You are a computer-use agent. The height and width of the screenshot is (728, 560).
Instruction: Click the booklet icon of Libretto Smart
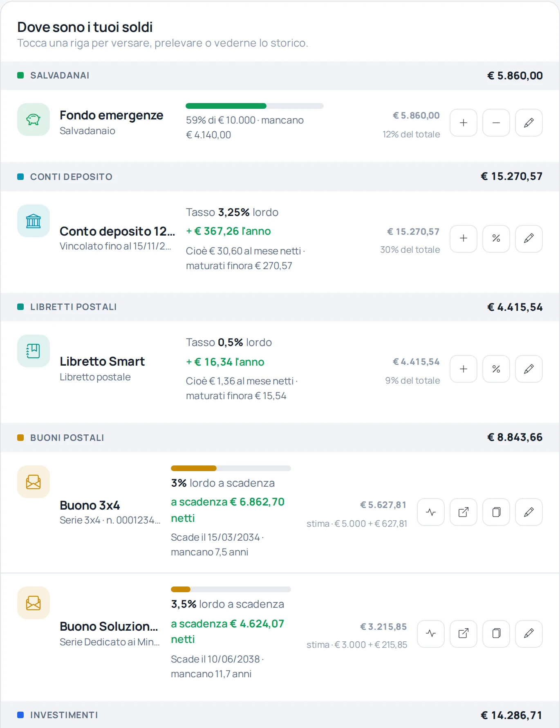pos(34,351)
